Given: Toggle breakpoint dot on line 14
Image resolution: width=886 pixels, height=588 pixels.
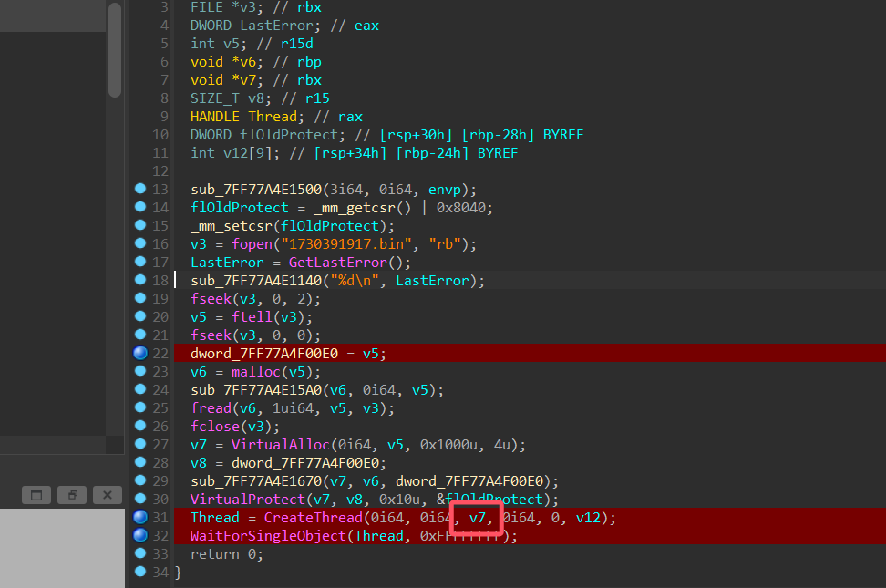Looking at the screenshot, I should point(140,207).
